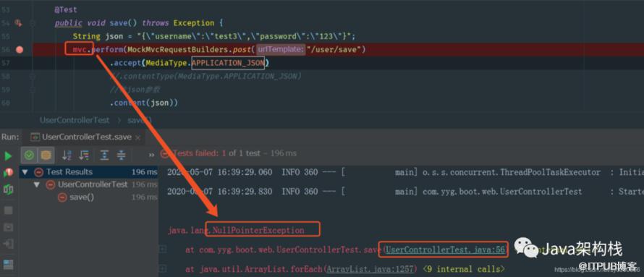Screen dimensions: 644x277
Task: Collapse the UserControllerTest tree node
Action: [37, 184]
